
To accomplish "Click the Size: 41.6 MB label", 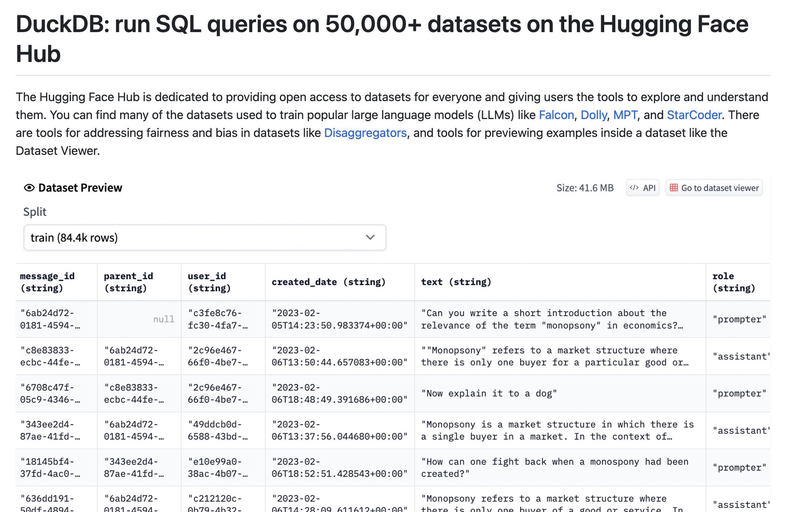I will coord(585,188).
